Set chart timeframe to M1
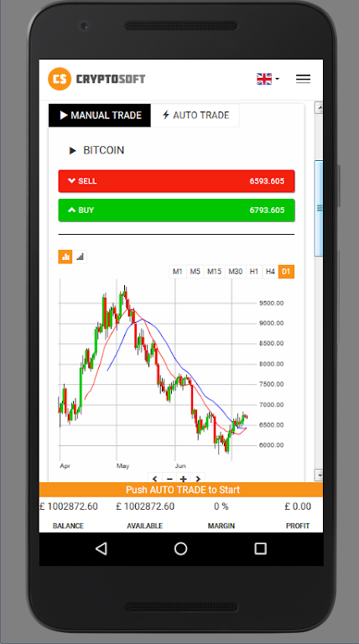 tap(178, 272)
